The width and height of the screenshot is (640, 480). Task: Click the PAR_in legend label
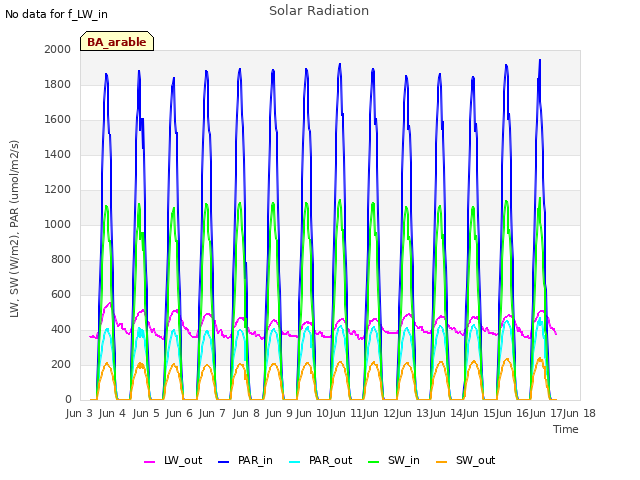[x=255, y=460]
